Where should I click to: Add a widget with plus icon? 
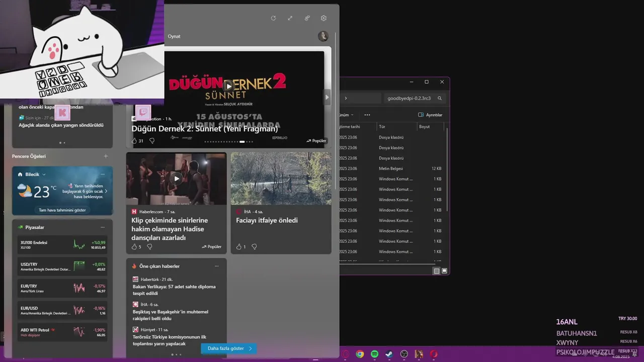click(106, 156)
